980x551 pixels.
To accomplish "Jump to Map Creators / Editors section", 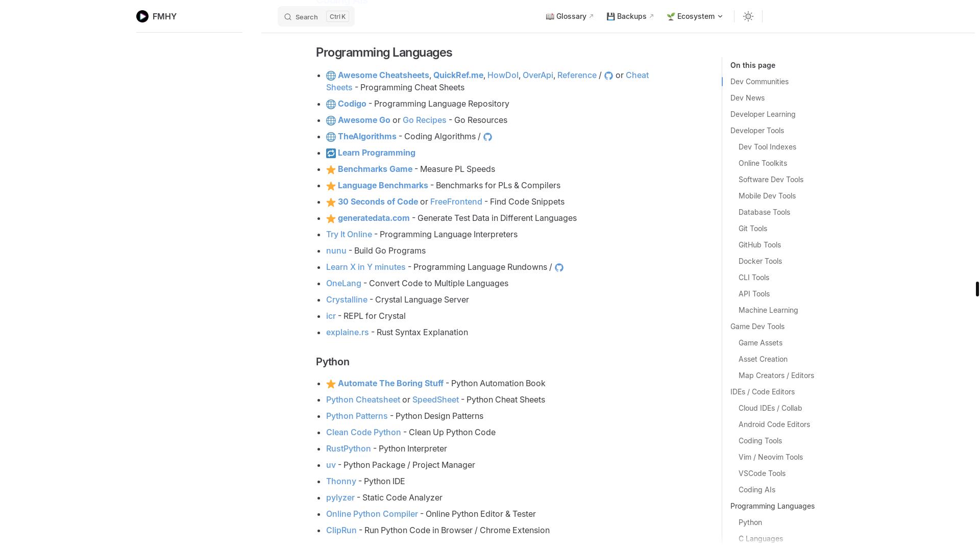I will pos(776,375).
